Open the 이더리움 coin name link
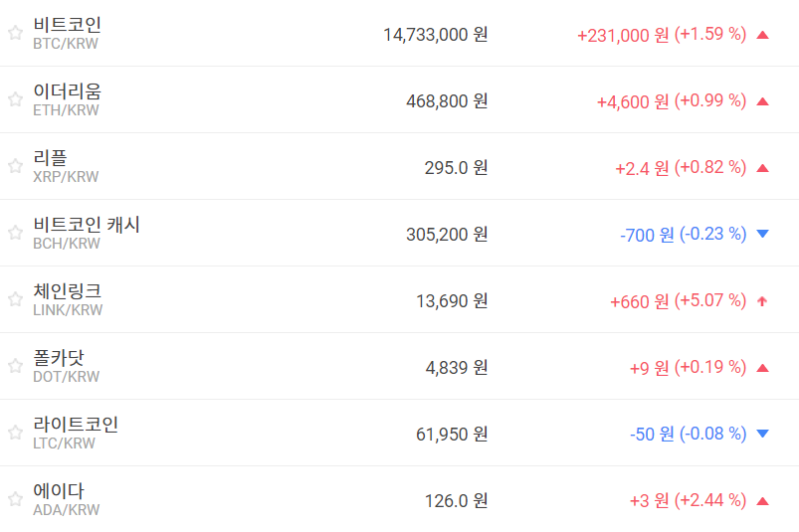 tap(67, 91)
